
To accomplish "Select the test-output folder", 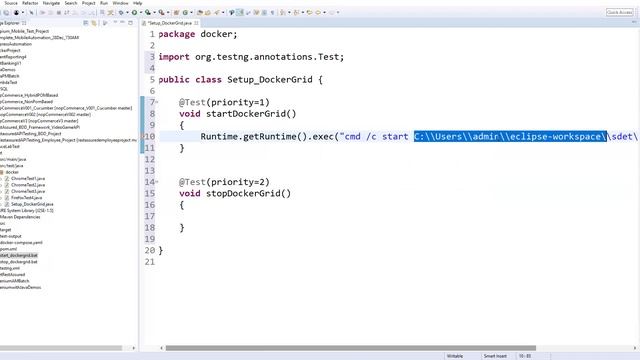I will [x=11, y=236].
